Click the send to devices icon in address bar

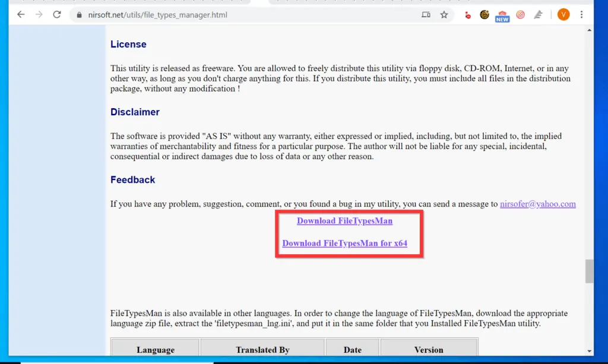pos(426,15)
